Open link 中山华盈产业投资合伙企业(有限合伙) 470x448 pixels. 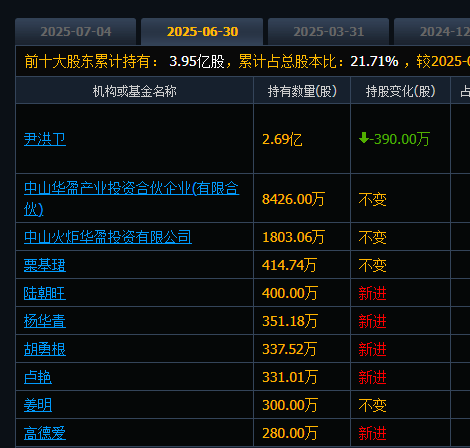131,199
